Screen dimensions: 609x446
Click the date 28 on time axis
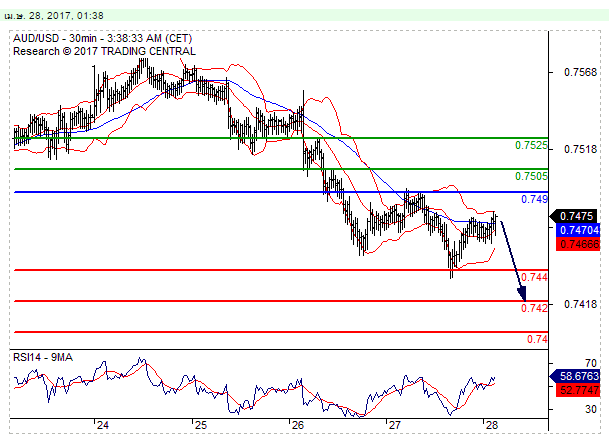[x=492, y=425]
